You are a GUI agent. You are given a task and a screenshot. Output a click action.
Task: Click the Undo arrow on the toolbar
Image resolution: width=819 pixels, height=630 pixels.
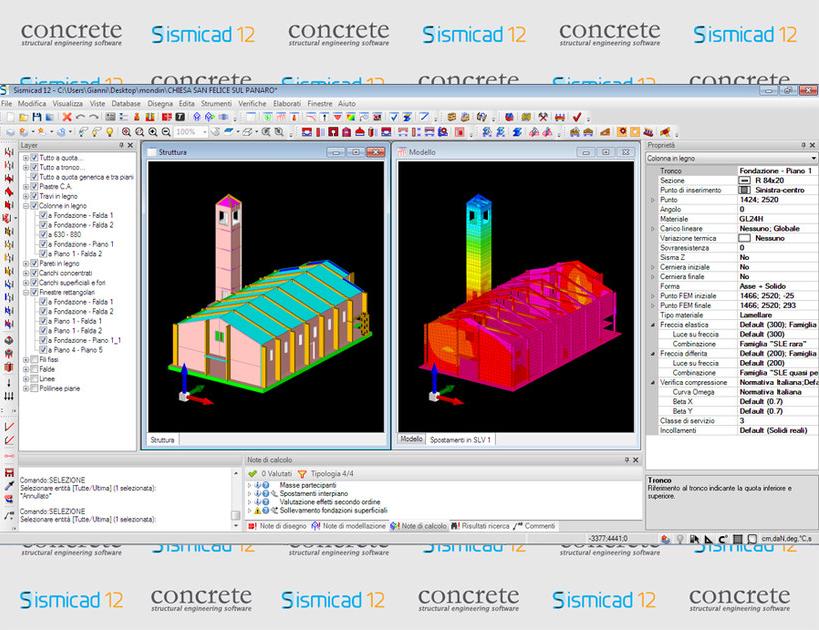(82, 116)
